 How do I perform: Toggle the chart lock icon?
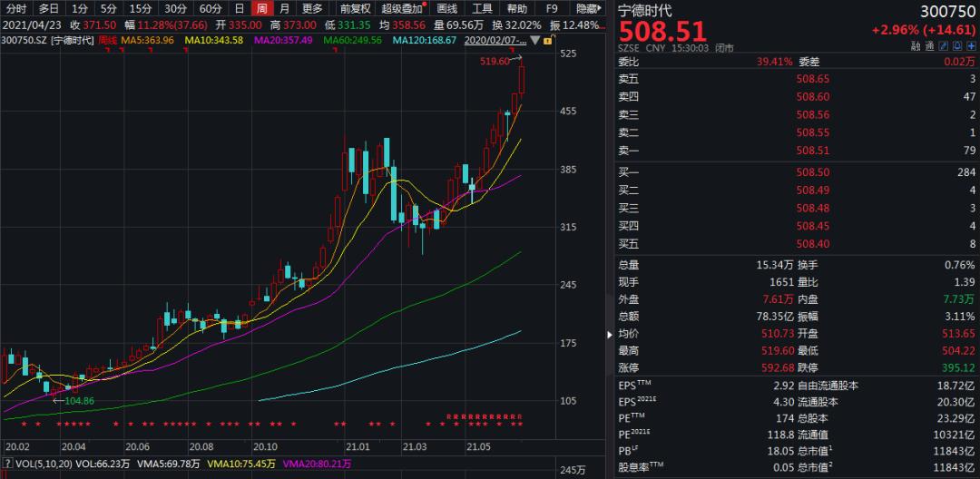(547, 41)
